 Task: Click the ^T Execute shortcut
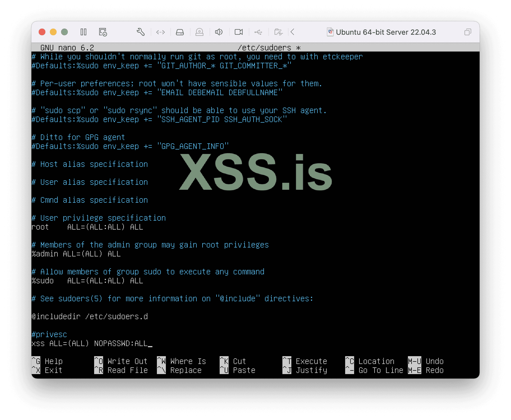[x=305, y=361]
